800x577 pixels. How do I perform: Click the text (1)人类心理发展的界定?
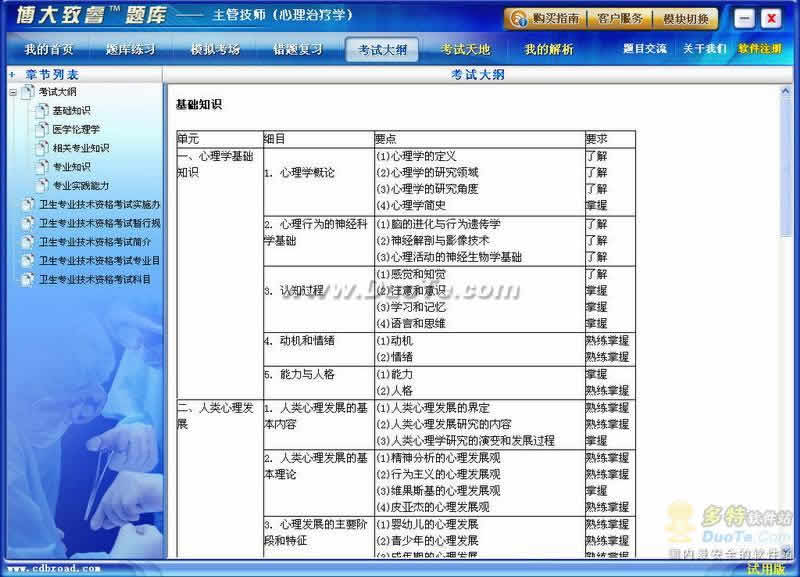coord(433,408)
